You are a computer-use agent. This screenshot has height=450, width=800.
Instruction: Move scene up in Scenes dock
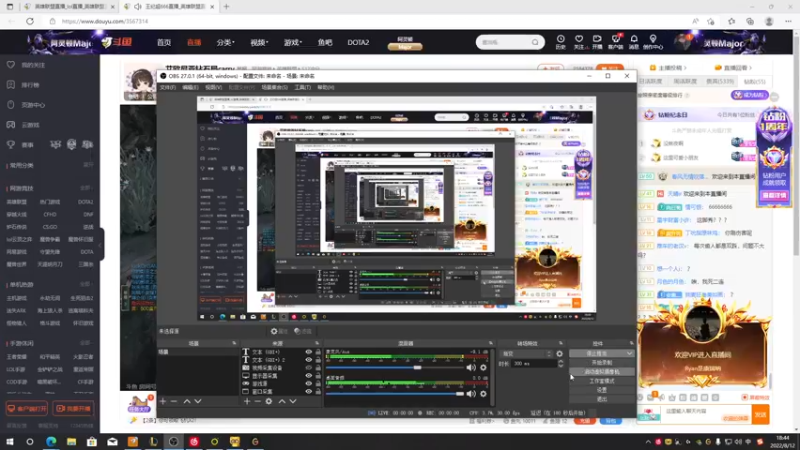[187, 402]
